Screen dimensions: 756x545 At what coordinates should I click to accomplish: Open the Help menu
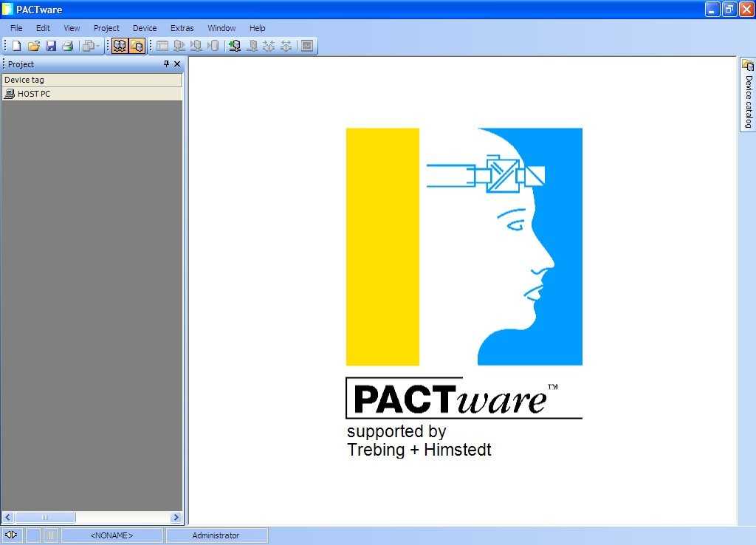tap(258, 28)
